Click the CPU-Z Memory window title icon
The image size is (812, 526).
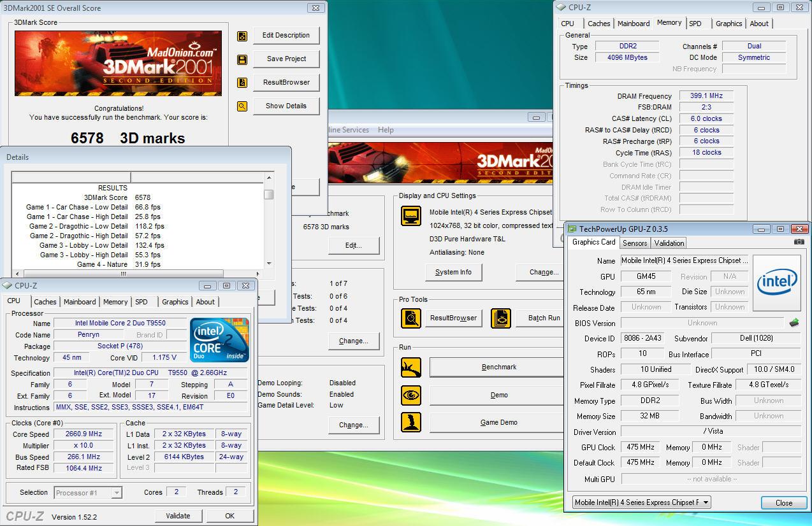point(561,8)
